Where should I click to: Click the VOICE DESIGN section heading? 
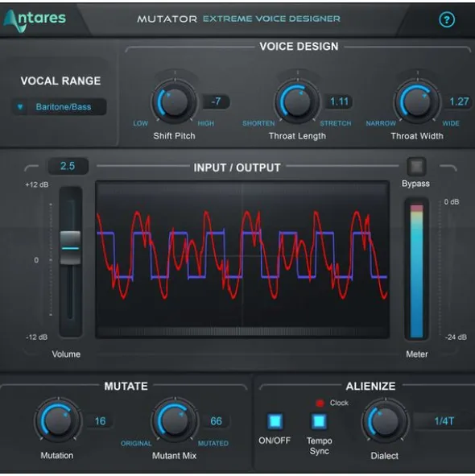(299, 47)
